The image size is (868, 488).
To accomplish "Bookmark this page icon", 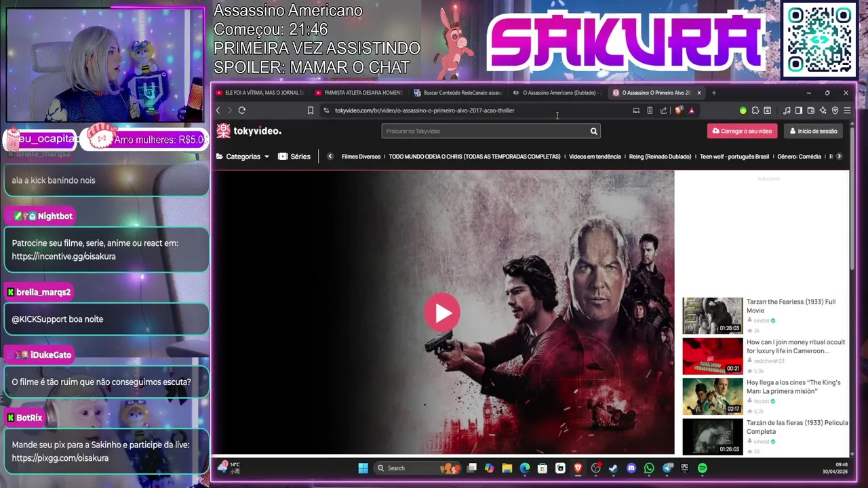I will (x=311, y=110).
